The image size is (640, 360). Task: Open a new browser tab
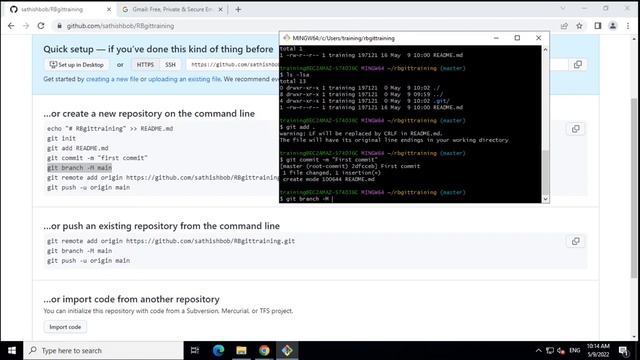(238, 9)
